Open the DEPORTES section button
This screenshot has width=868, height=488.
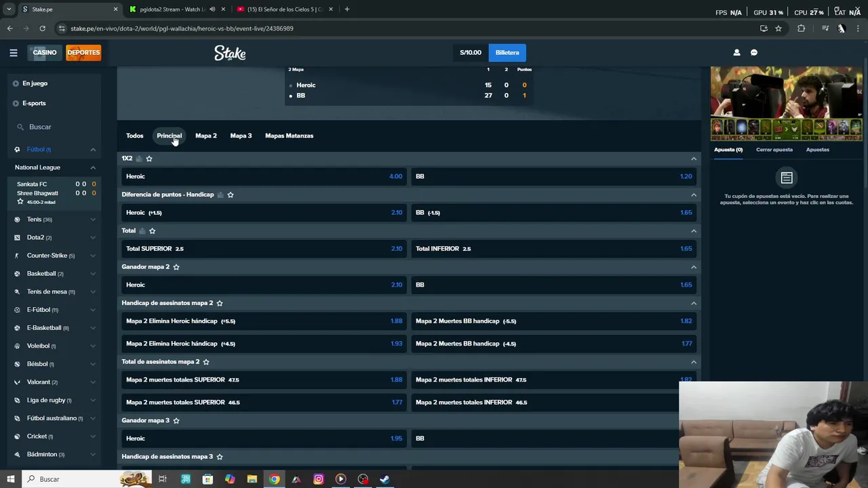pyautogui.click(x=83, y=52)
